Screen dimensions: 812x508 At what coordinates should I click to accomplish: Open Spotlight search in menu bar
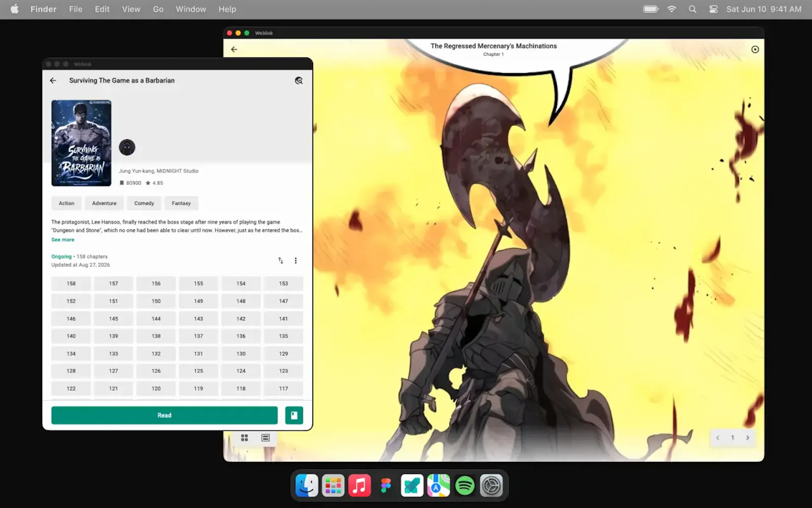click(x=692, y=9)
